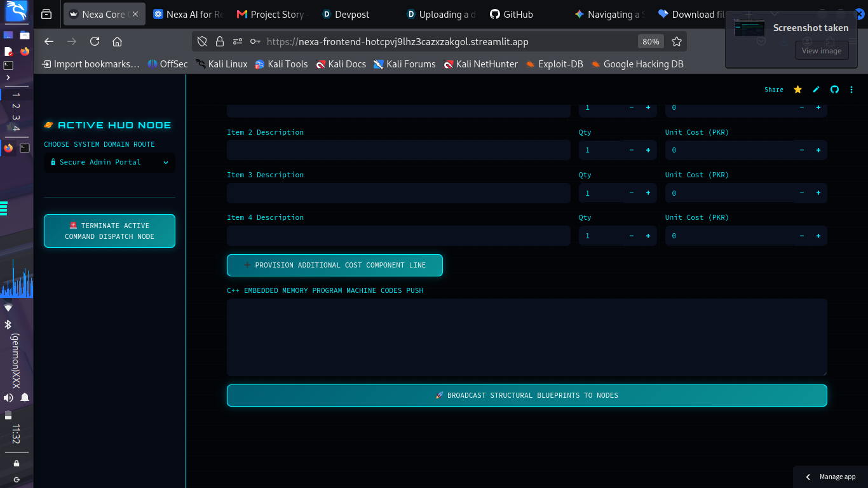Close the Nexa Core tab
This screenshot has height=488, width=868.
[x=135, y=14]
